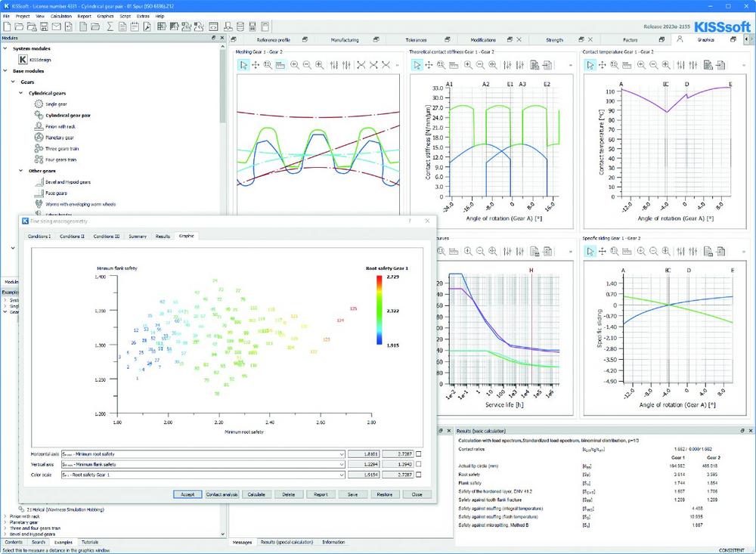Screen dimensions: 756x554
Task: Collapse the Gears tree node
Action: (x=13, y=82)
